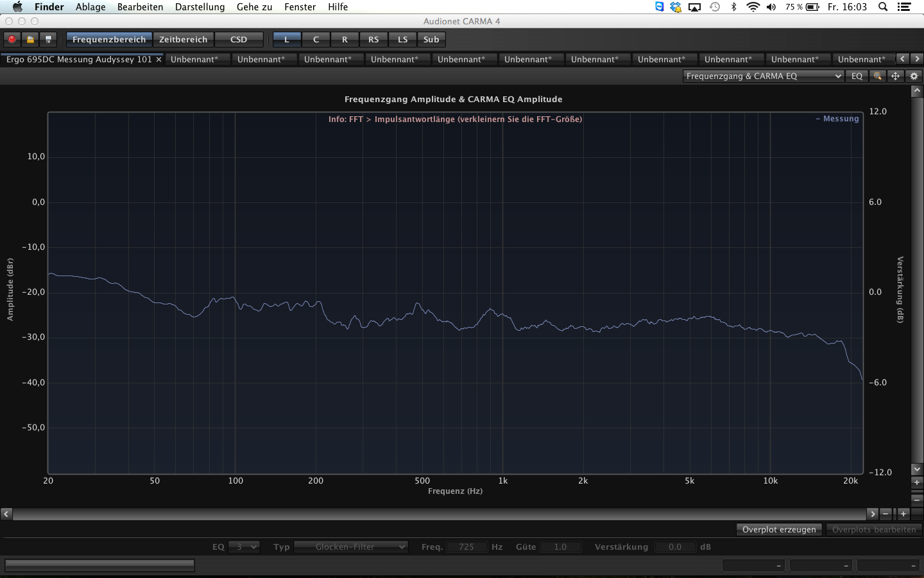
Task: Select the LS channel
Action: pos(402,39)
